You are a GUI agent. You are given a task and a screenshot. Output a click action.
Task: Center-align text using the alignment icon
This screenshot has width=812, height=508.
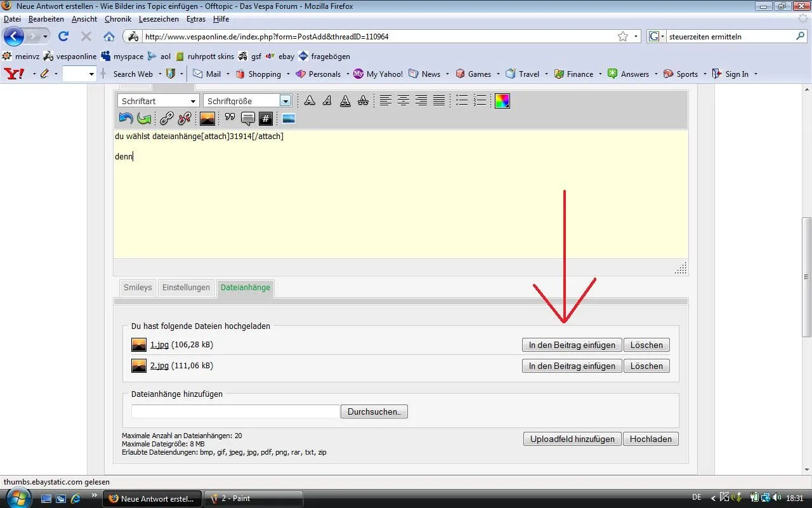coord(403,100)
